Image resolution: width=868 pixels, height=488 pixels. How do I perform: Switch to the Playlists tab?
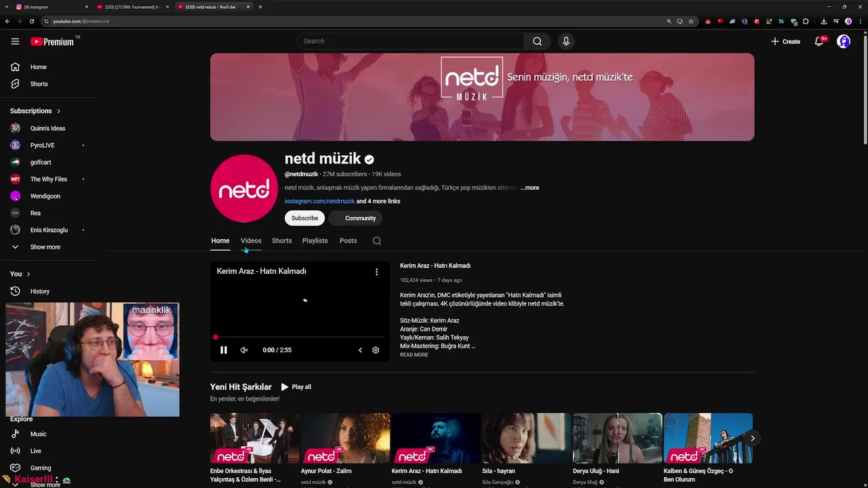pyautogui.click(x=315, y=241)
